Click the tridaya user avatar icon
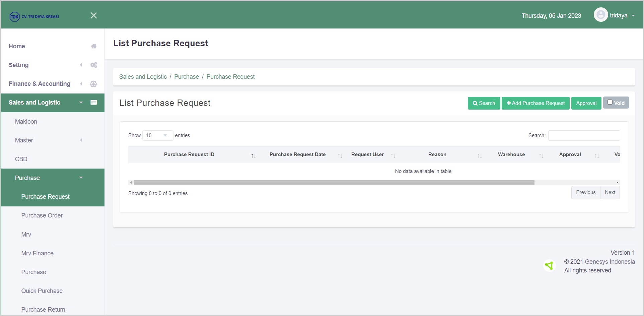The image size is (644, 316). coord(600,15)
